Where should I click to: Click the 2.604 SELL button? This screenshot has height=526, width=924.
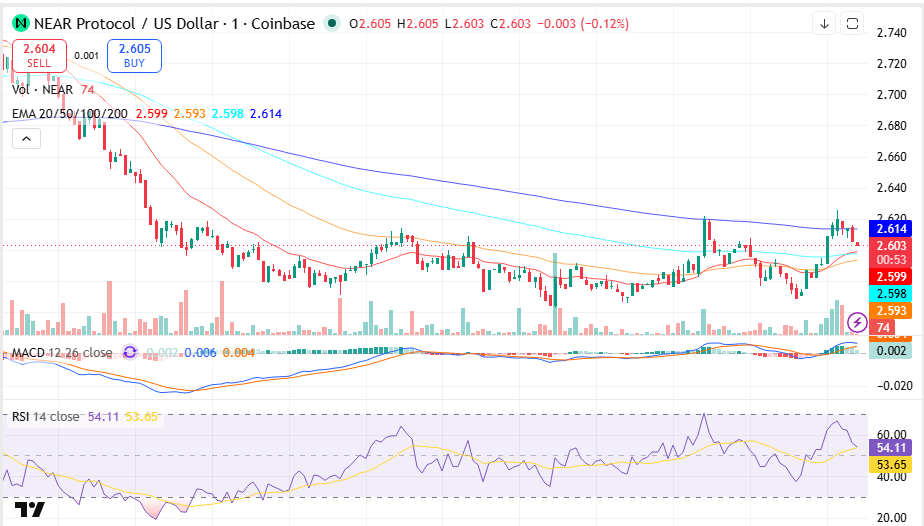coord(39,55)
